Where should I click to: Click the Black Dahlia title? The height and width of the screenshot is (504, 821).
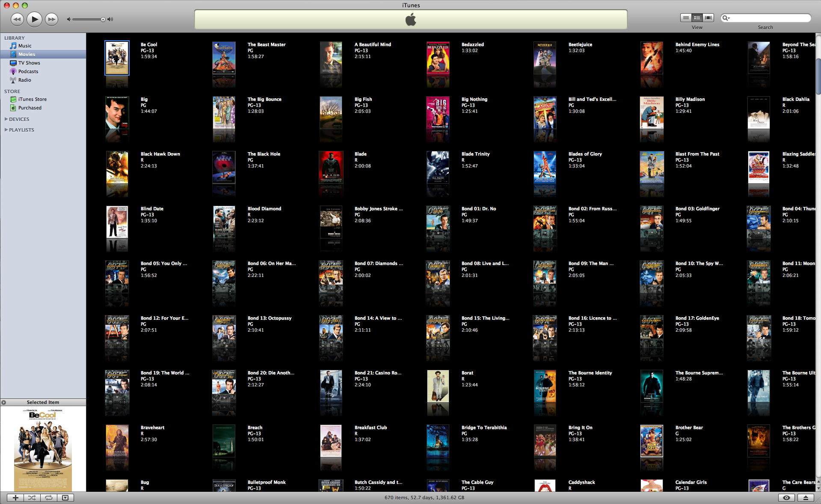click(x=796, y=99)
